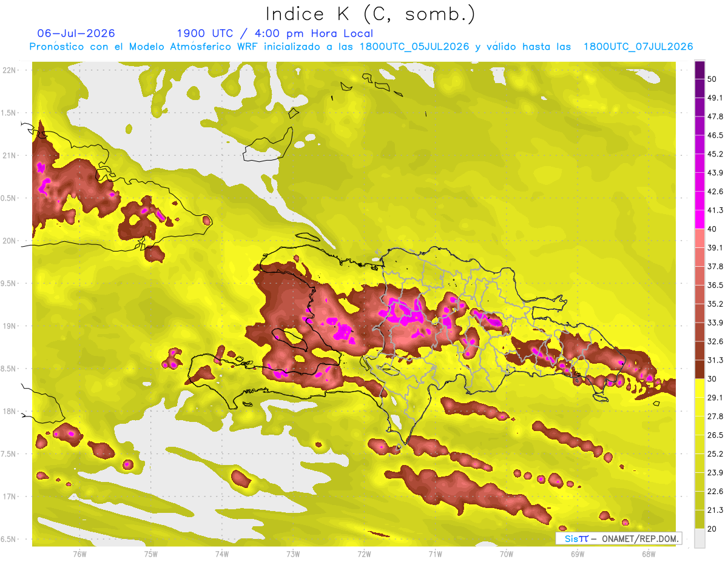The height and width of the screenshot is (562, 728).
Task: Pick the dark brown swatch between 30 and 31.3
Action: point(699,370)
